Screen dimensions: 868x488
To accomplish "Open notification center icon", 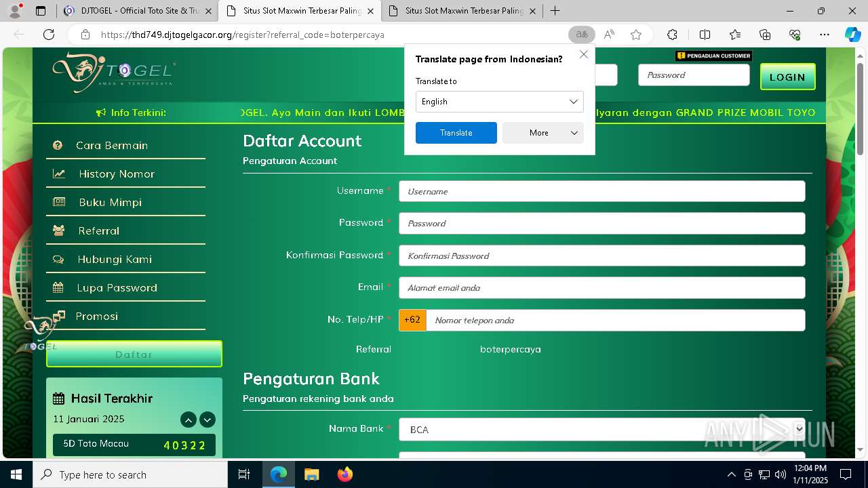I will tap(846, 474).
